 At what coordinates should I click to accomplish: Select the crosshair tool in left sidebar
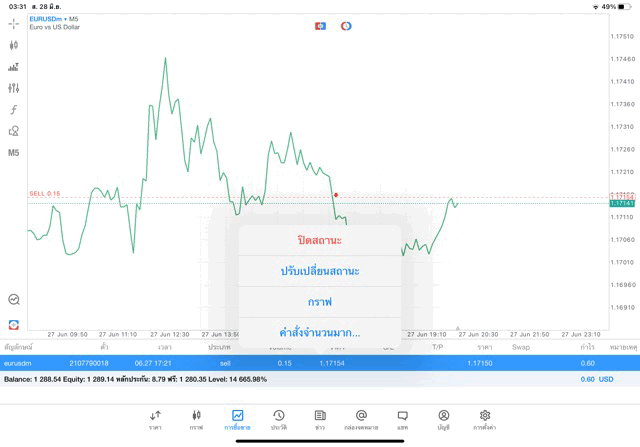click(14, 23)
